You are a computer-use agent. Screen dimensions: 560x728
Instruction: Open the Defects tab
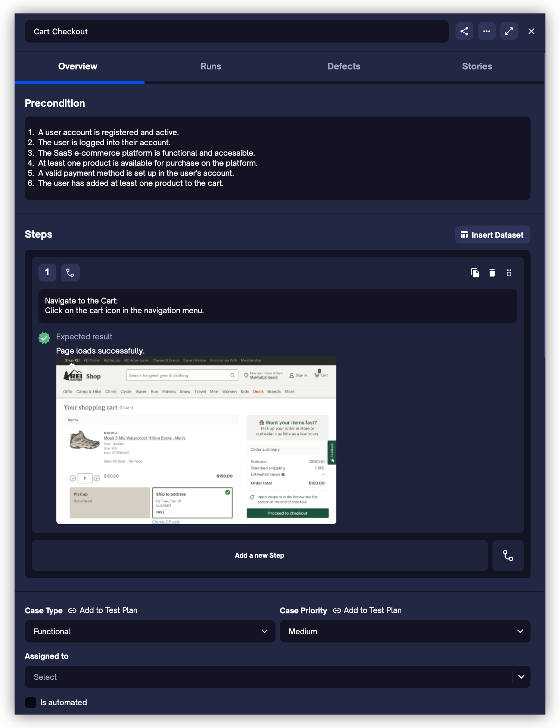[344, 66]
